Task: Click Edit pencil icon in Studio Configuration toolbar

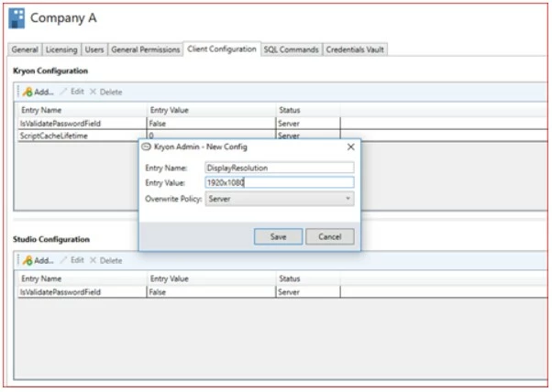Action: (63, 260)
